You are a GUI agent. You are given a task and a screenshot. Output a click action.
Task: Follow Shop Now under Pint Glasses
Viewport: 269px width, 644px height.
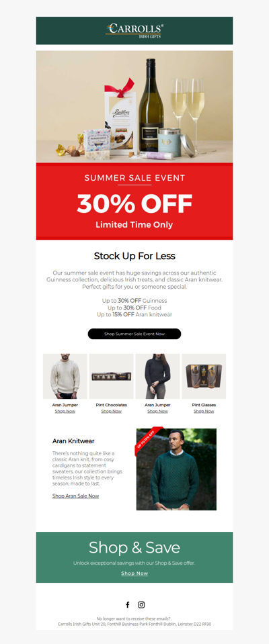tap(204, 411)
